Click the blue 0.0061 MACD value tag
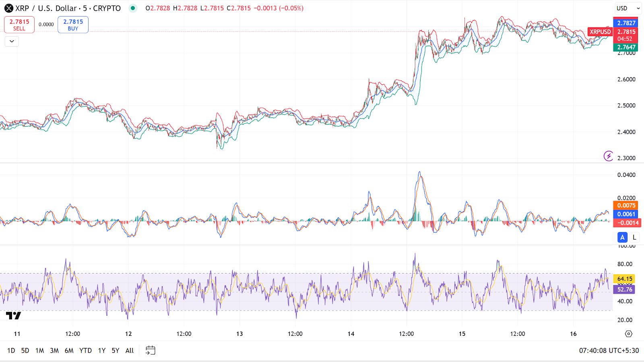The width and height of the screenshot is (644, 362). (x=626, y=214)
